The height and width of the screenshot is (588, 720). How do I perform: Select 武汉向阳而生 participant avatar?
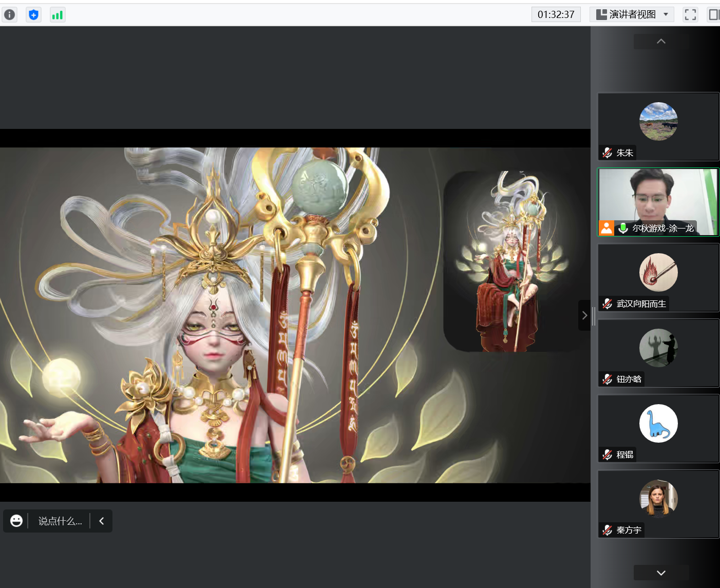(x=658, y=272)
